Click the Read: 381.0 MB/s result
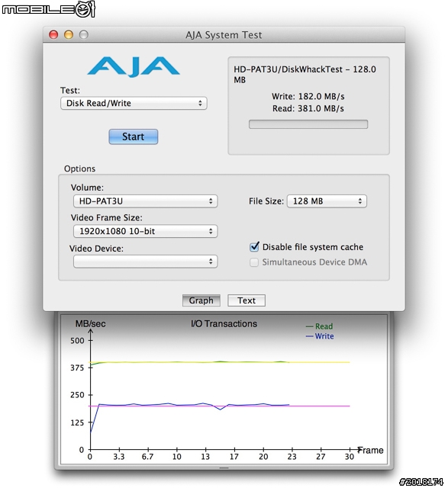Image resolution: width=448 pixels, height=488 pixels. point(308,108)
